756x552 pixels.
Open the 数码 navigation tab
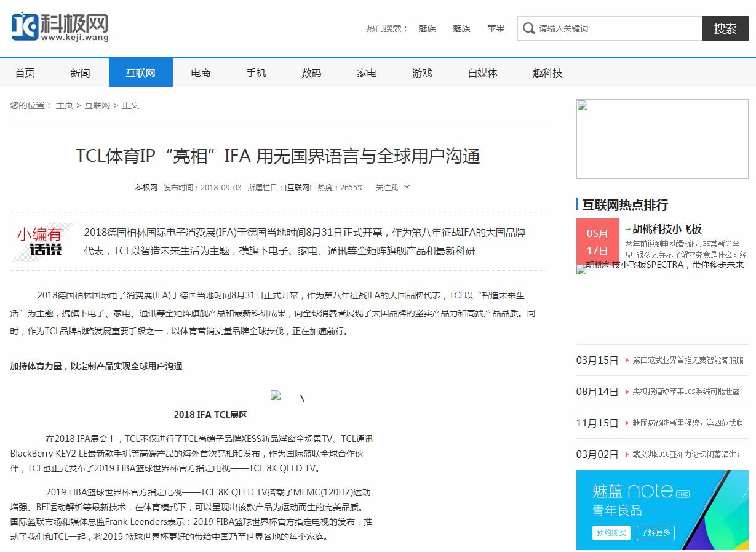click(x=312, y=73)
